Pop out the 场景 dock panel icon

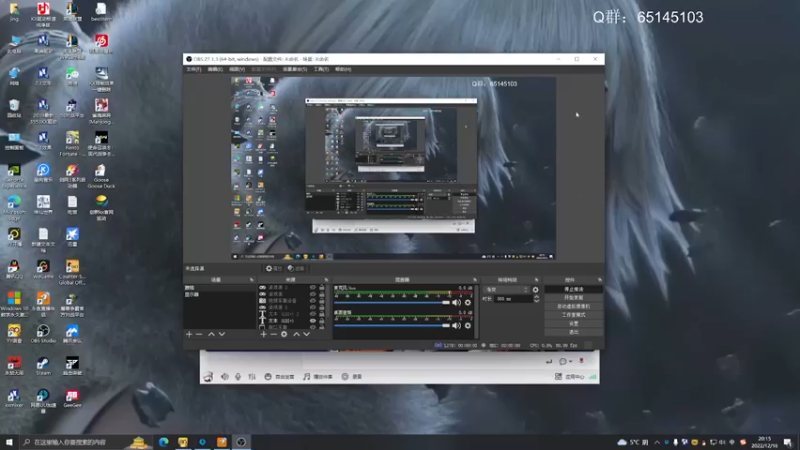[252, 280]
